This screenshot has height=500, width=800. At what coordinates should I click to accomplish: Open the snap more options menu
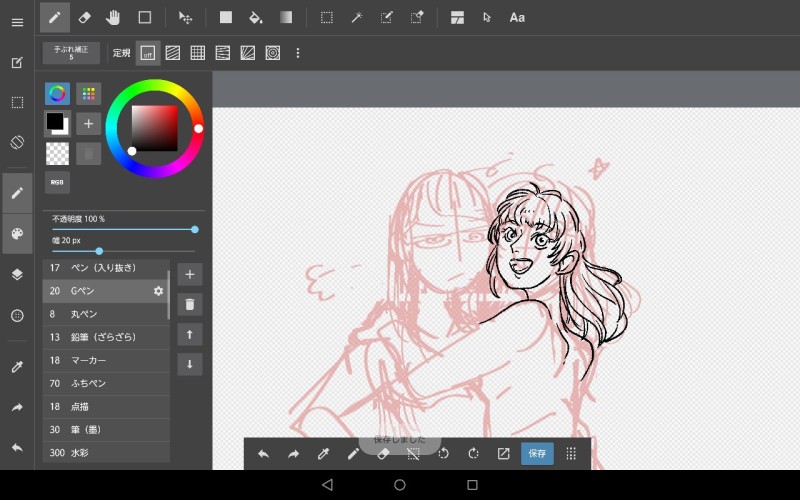(x=297, y=53)
